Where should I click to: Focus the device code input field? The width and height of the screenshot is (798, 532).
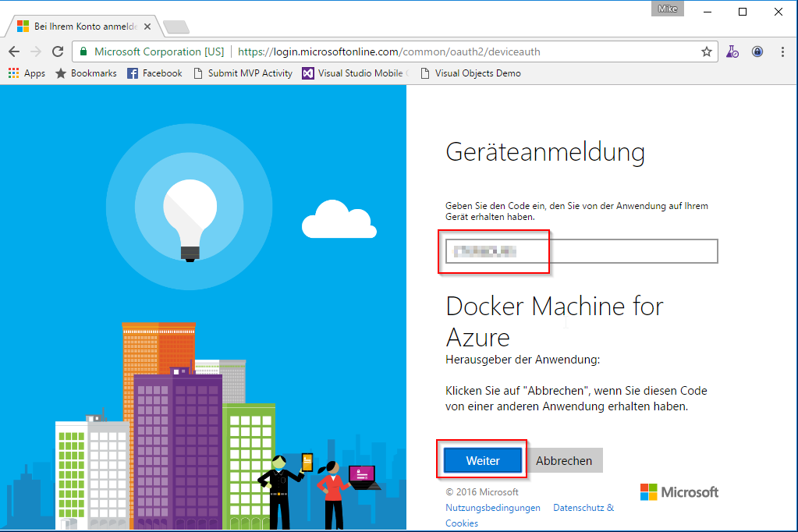581,251
